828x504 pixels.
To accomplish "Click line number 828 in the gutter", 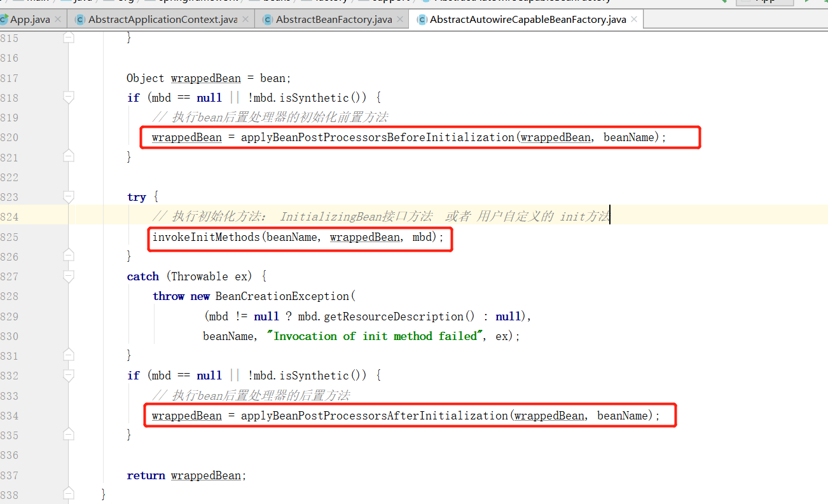I will tap(10, 296).
